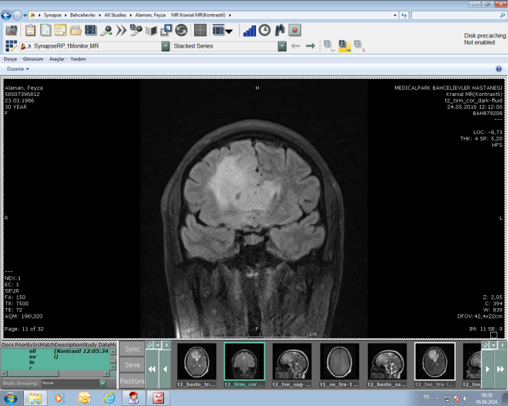The height and width of the screenshot is (406, 508).
Task: Open Internet Explorer from the taskbar
Action: click(x=109, y=398)
